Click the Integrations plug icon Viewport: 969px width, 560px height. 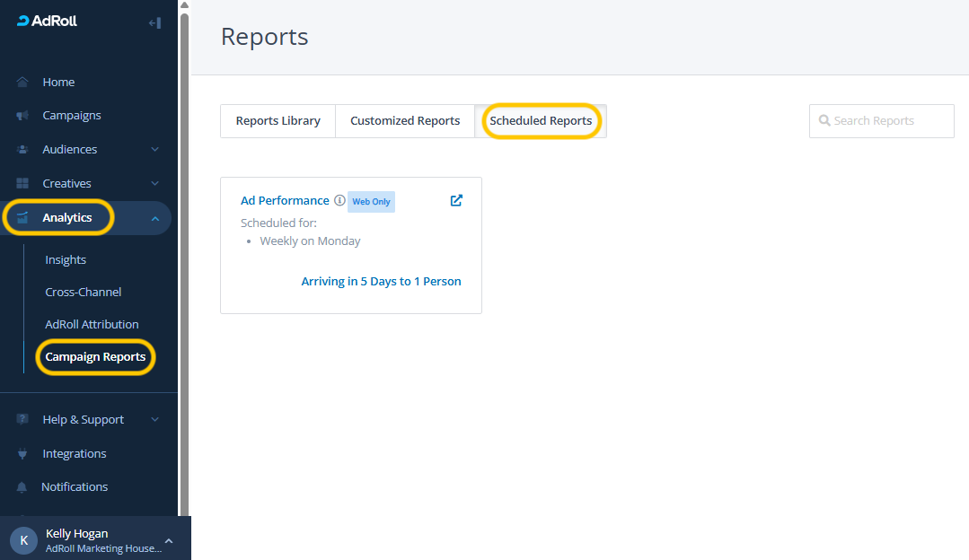click(x=22, y=454)
